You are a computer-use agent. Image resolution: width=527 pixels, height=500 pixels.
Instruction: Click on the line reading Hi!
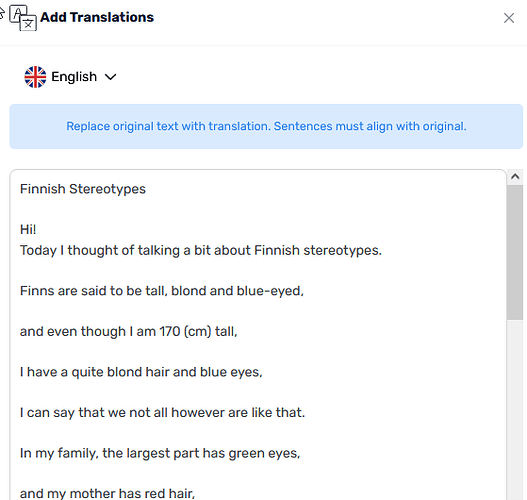[x=28, y=230]
